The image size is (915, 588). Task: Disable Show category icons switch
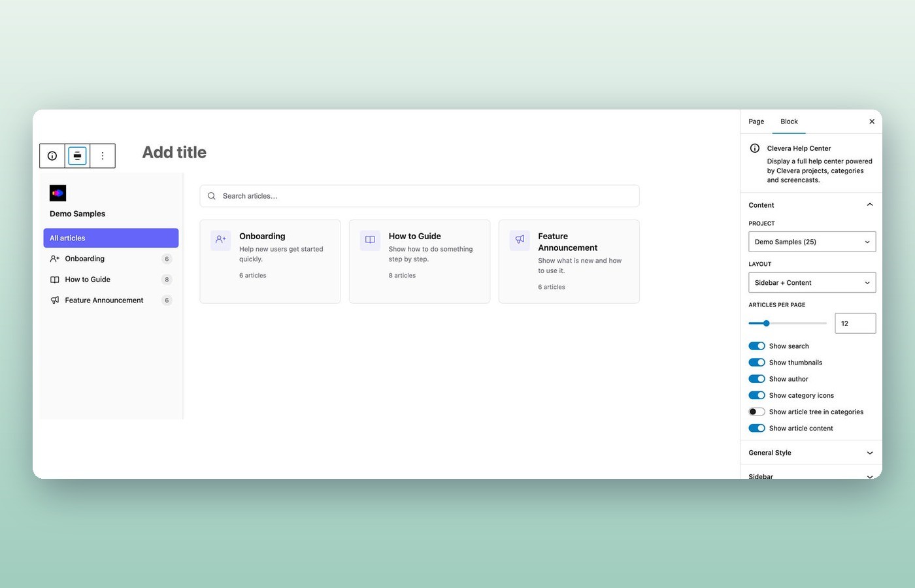[757, 395]
